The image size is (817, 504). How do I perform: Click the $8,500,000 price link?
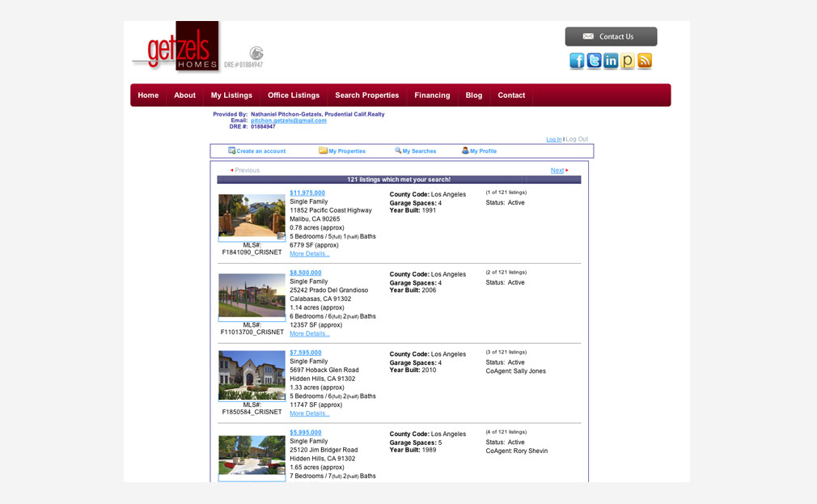click(x=305, y=273)
